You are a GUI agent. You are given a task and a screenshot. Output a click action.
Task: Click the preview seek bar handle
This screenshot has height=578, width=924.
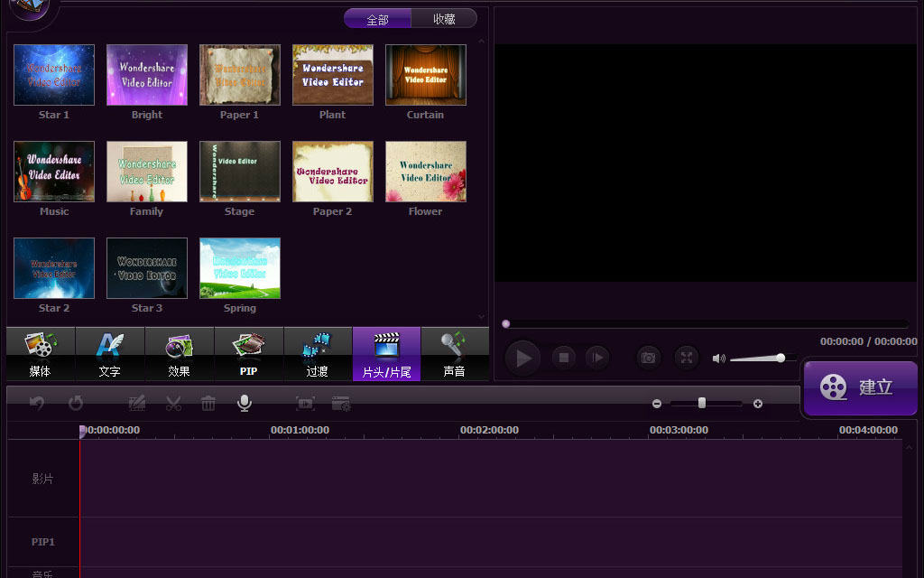pyautogui.click(x=505, y=324)
